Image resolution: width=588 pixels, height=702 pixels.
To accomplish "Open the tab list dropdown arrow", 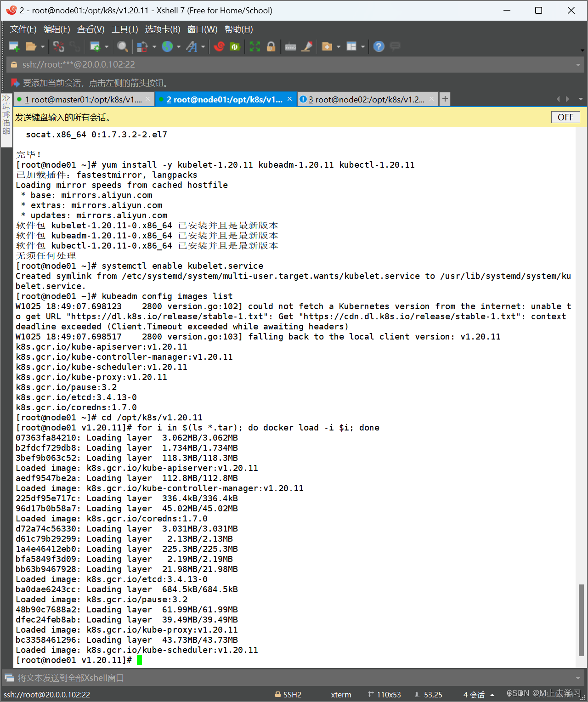I will tap(581, 99).
